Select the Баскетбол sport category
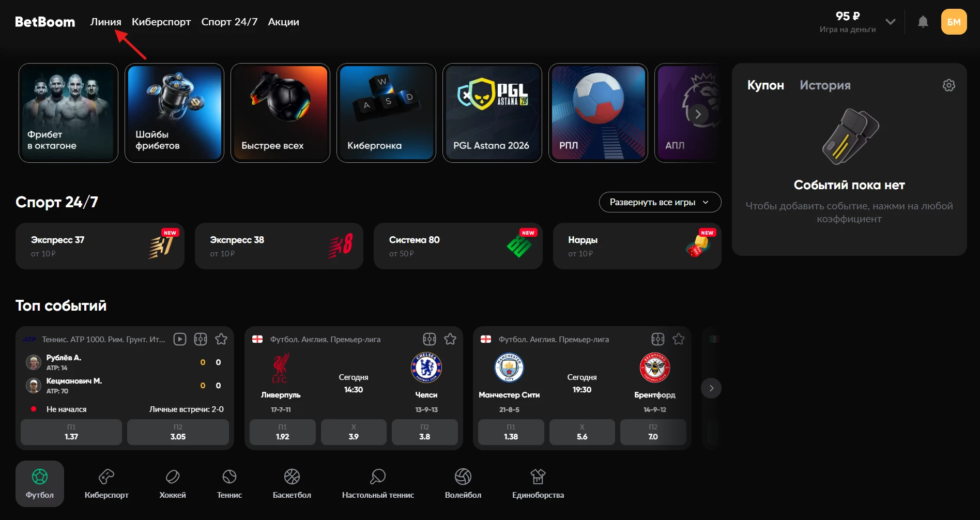This screenshot has height=520, width=980. click(x=292, y=484)
